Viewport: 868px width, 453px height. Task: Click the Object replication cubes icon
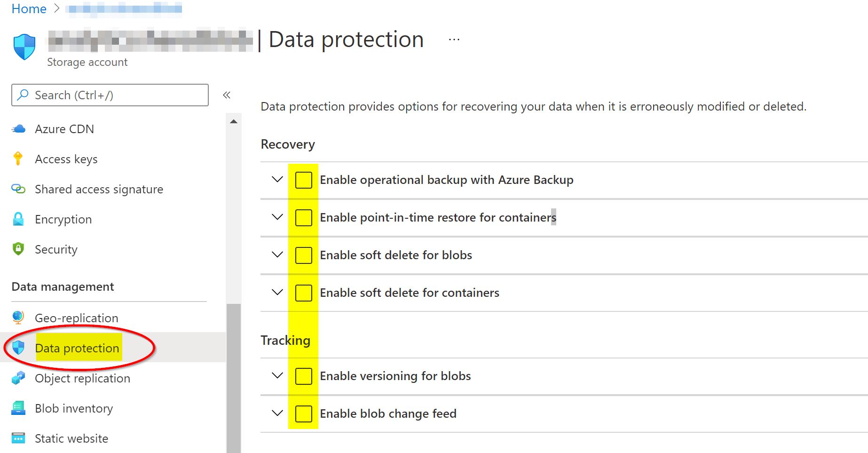[18, 378]
